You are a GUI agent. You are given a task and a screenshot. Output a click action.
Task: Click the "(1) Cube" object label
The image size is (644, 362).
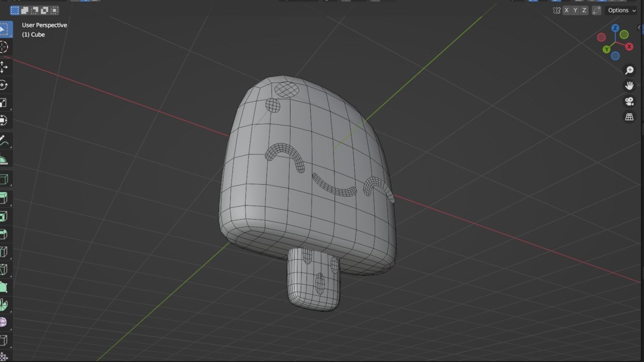[33, 35]
